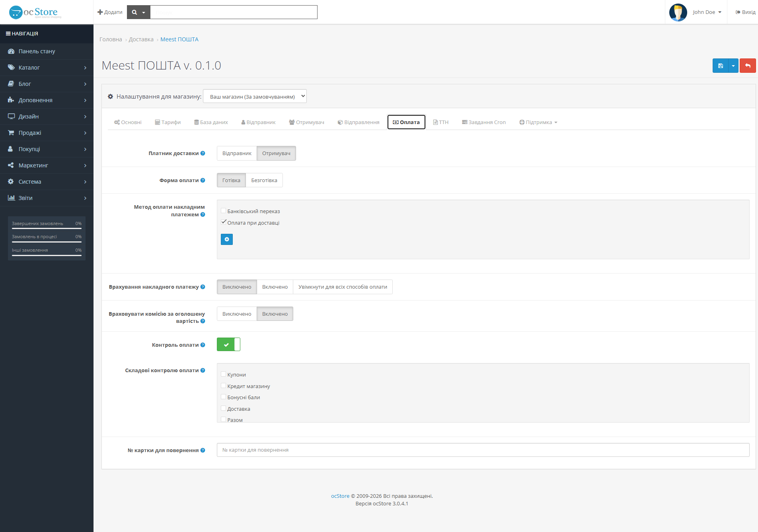Click help icon next to Форма оплати
Image resolution: width=758 pixels, height=532 pixels.
203,180
